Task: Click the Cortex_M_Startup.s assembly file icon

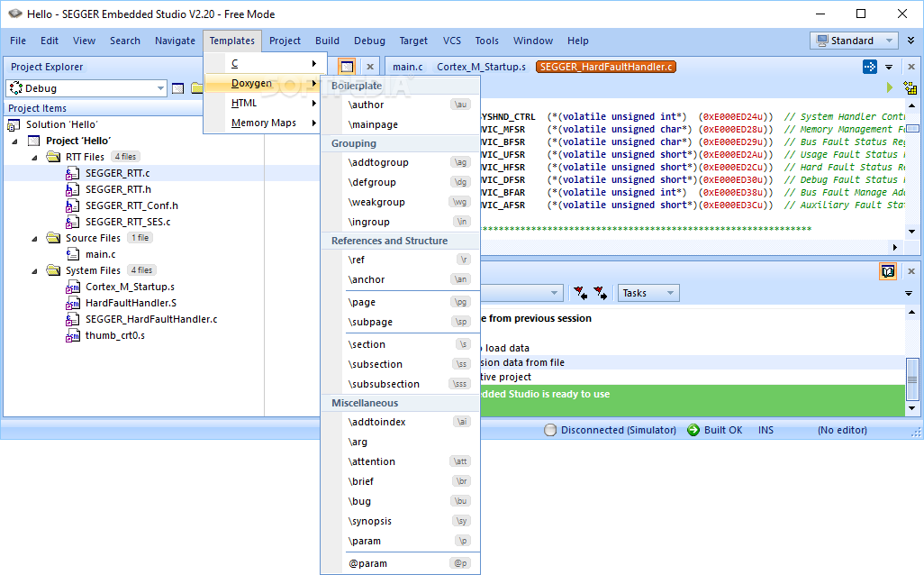Action: pyautogui.click(x=72, y=287)
